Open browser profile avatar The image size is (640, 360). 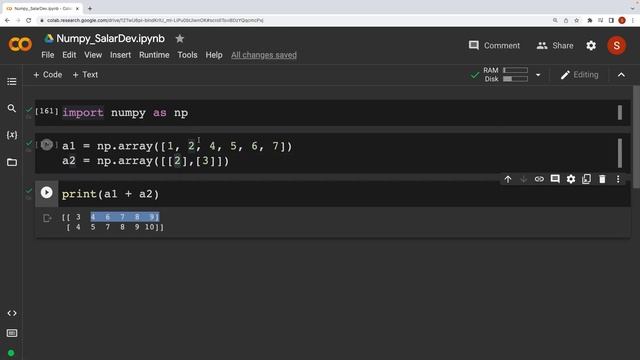coord(622,20)
